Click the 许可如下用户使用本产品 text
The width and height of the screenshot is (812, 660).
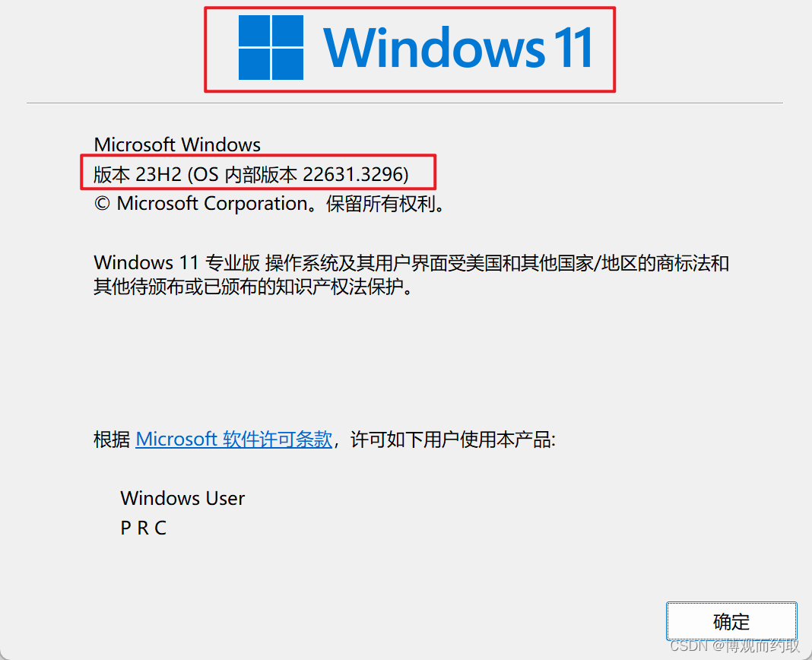(x=452, y=439)
